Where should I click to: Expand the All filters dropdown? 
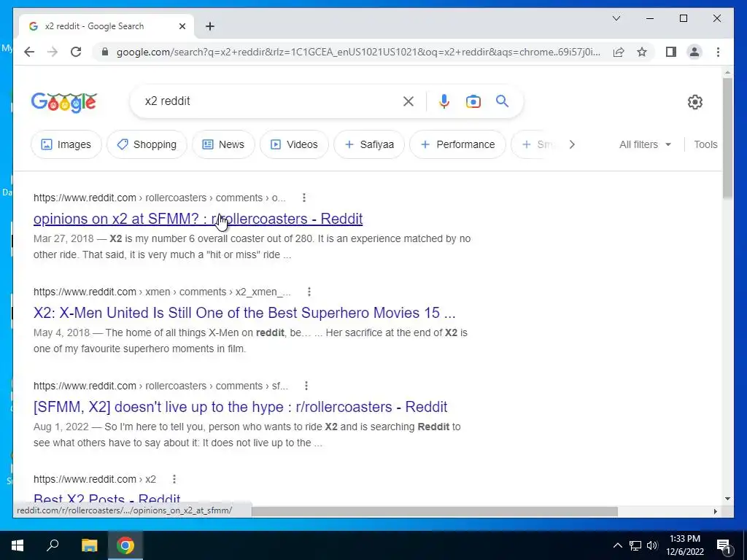tap(645, 144)
